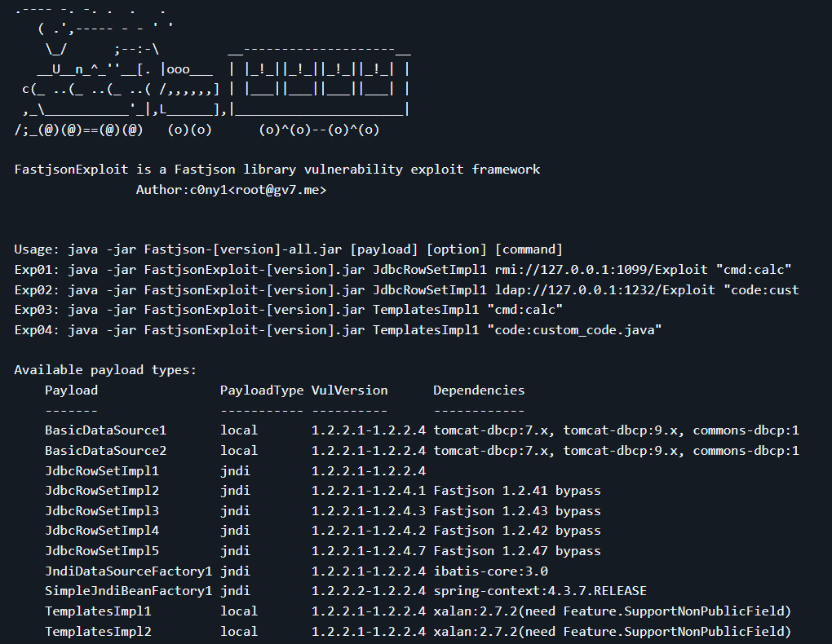Screen dimensions: 832x644
Task: Click 'jndi' type in JndiDataSourceFactory1 row
Action: (236, 571)
